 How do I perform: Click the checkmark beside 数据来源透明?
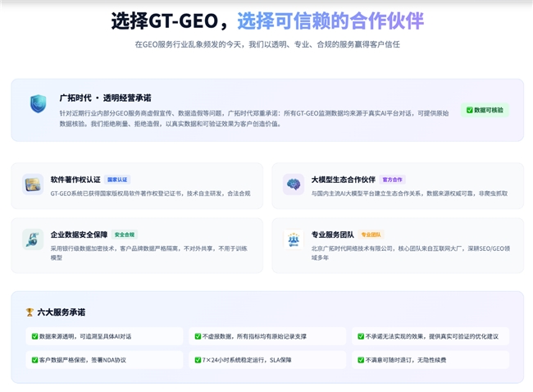(x=34, y=336)
